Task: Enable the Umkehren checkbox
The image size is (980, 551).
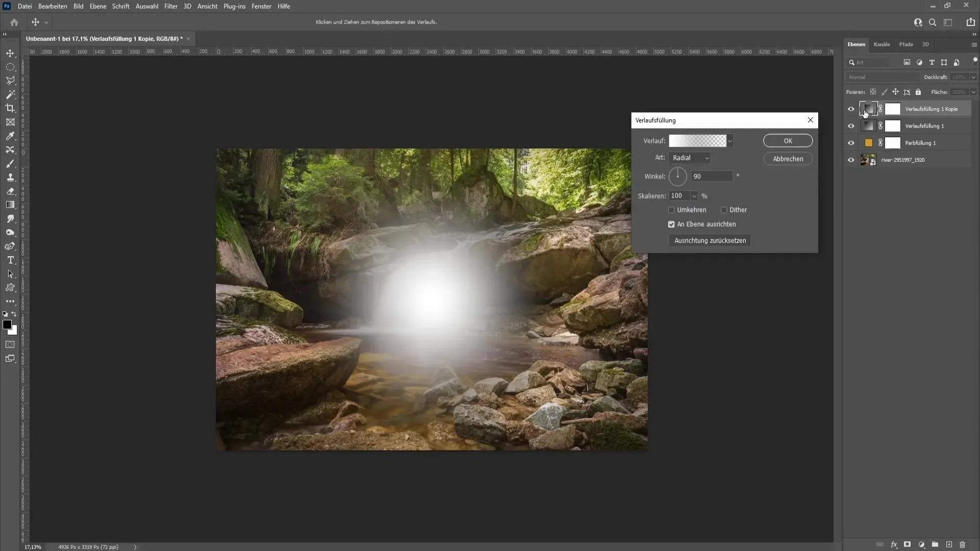Action: pos(671,210)
